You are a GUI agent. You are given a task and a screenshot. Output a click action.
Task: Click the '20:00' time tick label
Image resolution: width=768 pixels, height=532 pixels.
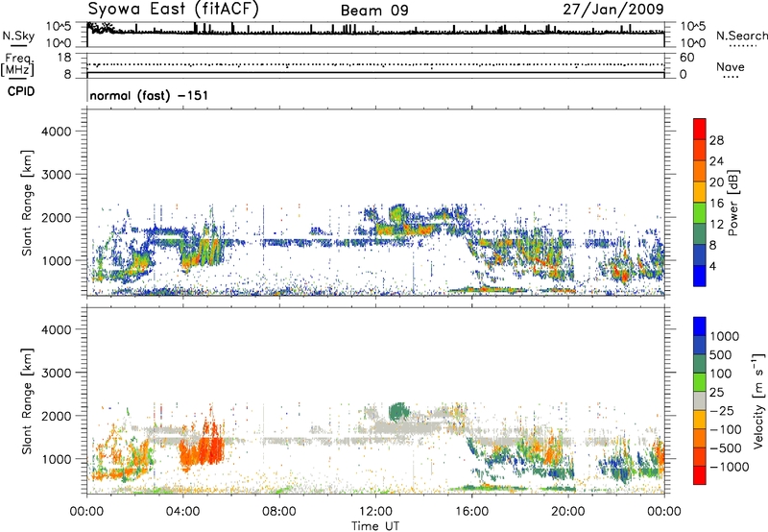point(567,512)
